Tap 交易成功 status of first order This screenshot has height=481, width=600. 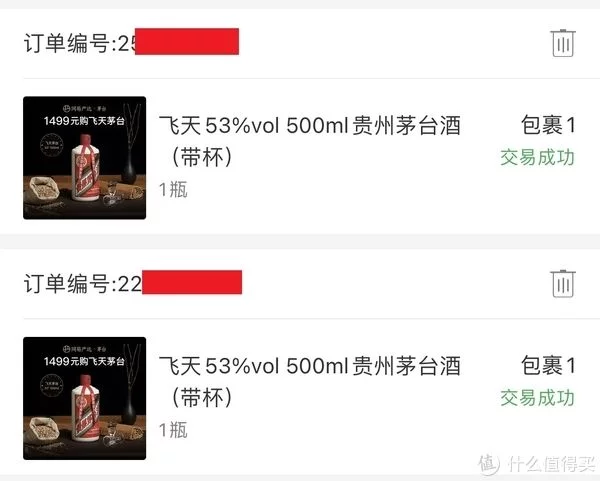[x=538, y=157]
